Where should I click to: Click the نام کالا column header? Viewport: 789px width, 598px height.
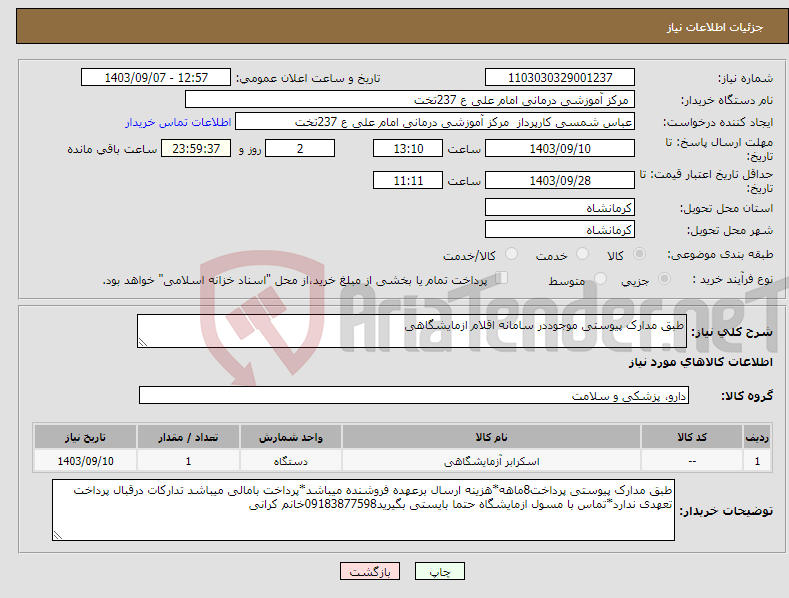click(491, 437)
